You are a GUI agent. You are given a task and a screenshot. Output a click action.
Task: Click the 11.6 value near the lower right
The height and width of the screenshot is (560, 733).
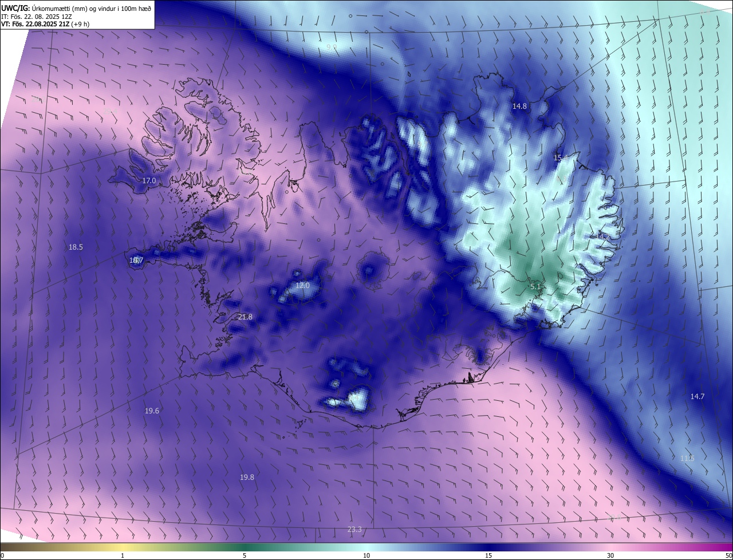tap(687, 458)
